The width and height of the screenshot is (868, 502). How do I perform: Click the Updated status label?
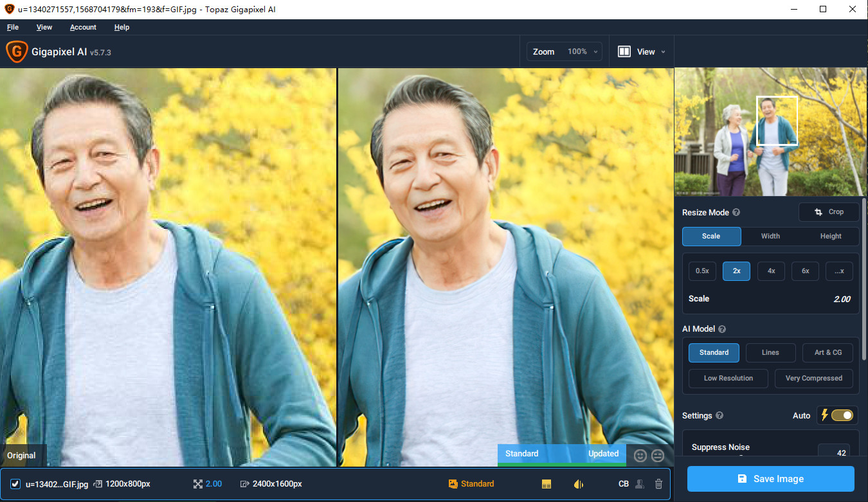[603, 454]
